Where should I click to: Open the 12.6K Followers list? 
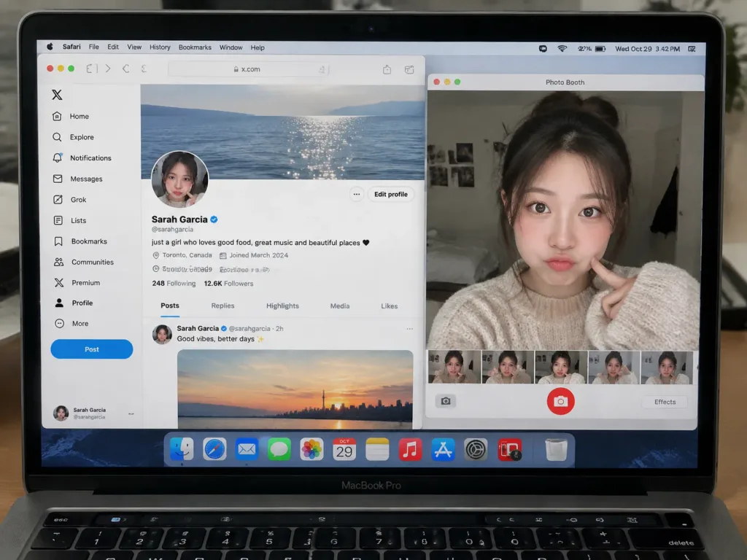click(228, 284)
